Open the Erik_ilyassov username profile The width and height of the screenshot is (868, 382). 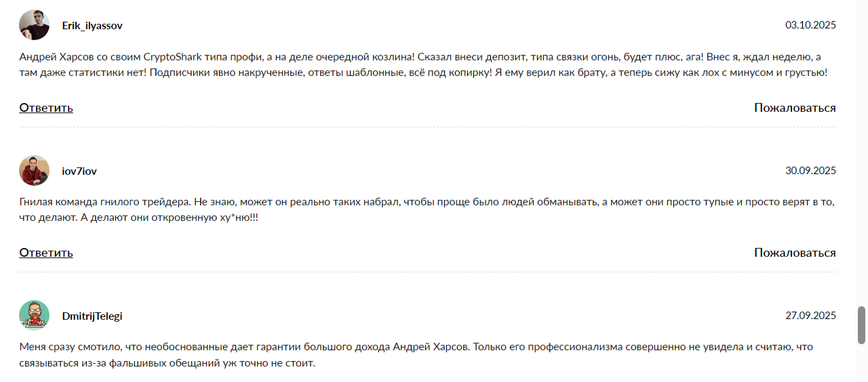tap(92, 26)
